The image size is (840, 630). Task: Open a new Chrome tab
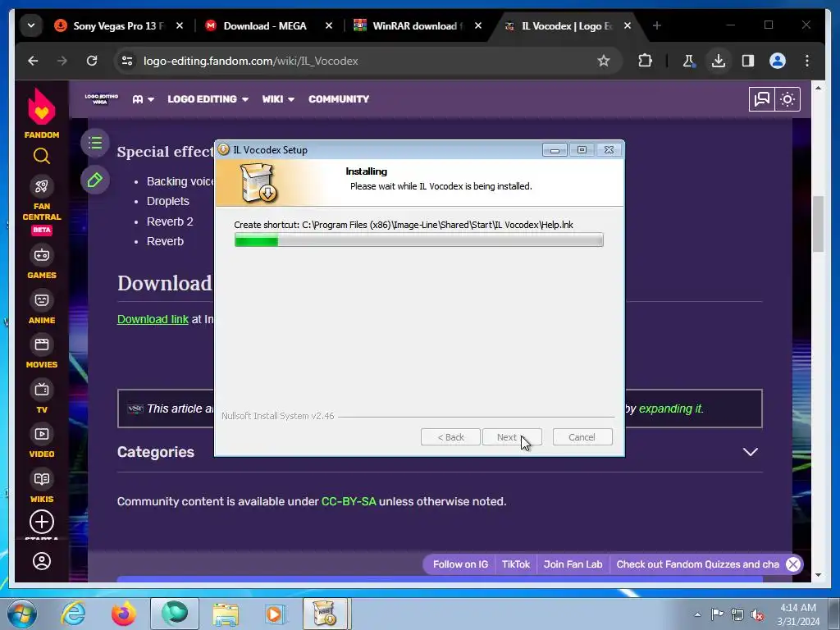pos(657,25)
